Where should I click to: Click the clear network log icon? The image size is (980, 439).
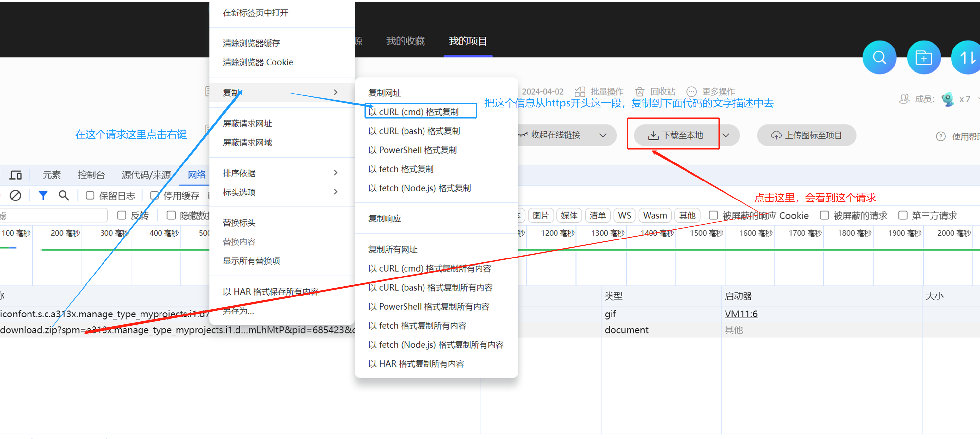coord(15,196)
